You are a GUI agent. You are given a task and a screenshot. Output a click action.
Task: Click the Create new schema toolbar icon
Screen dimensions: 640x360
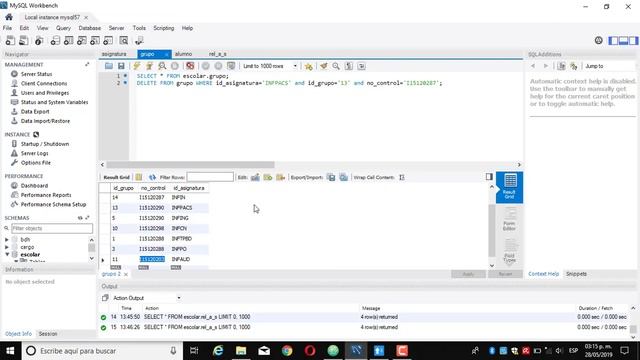55,40
